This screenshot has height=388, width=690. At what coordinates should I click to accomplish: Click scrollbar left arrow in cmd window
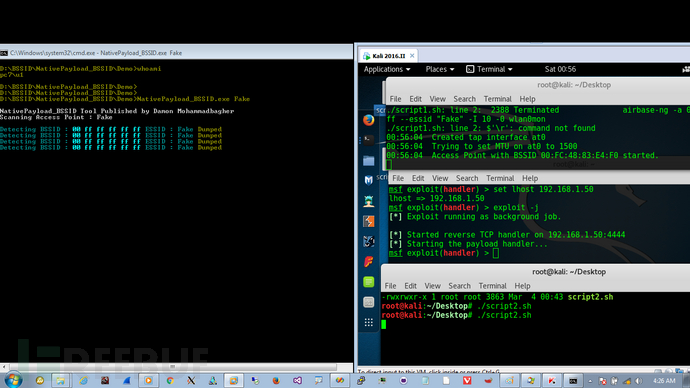pyautogui.click(x=4, y=366)
